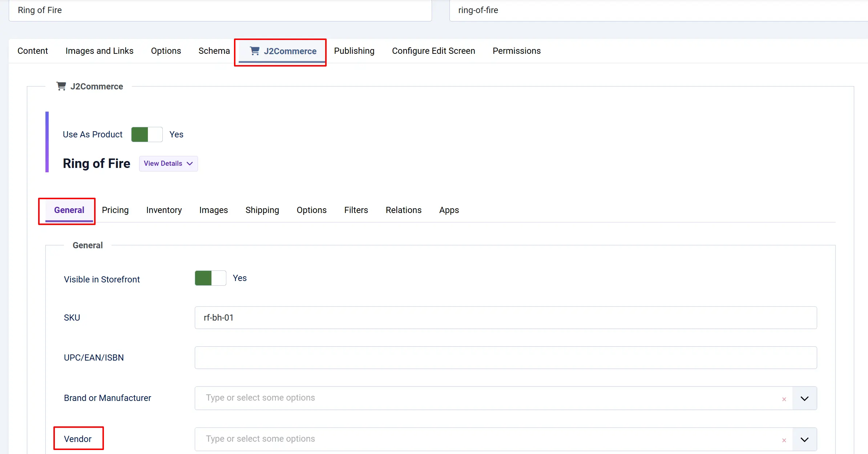Select the J2Commerce tab
Screen dimensions: 868x454
[x=282, y=51]
